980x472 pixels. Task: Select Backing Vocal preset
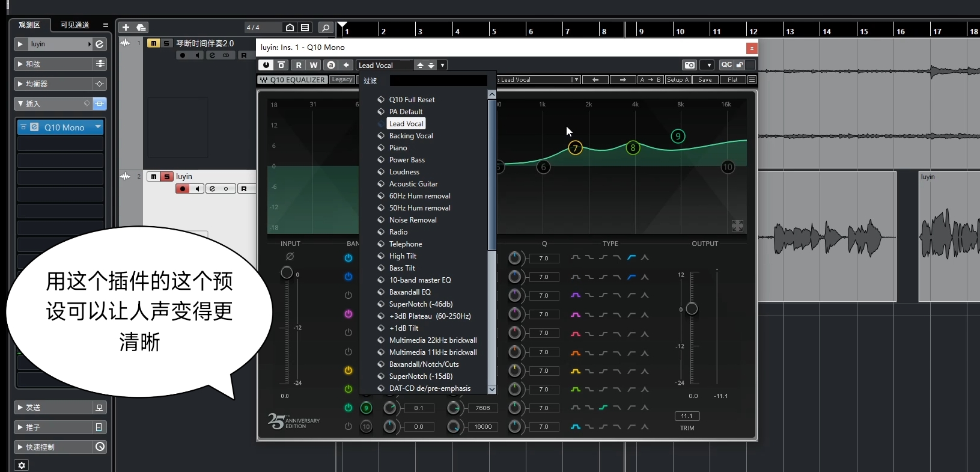pyautogui.click(x=411, y=136)
